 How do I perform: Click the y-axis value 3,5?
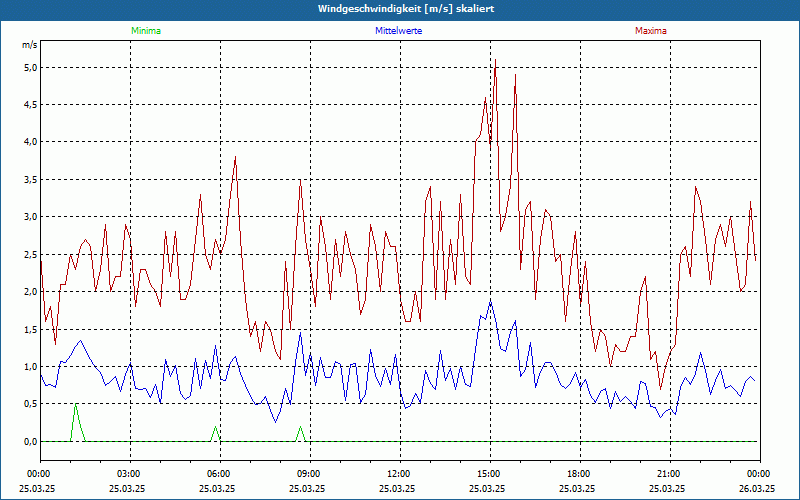31,180
